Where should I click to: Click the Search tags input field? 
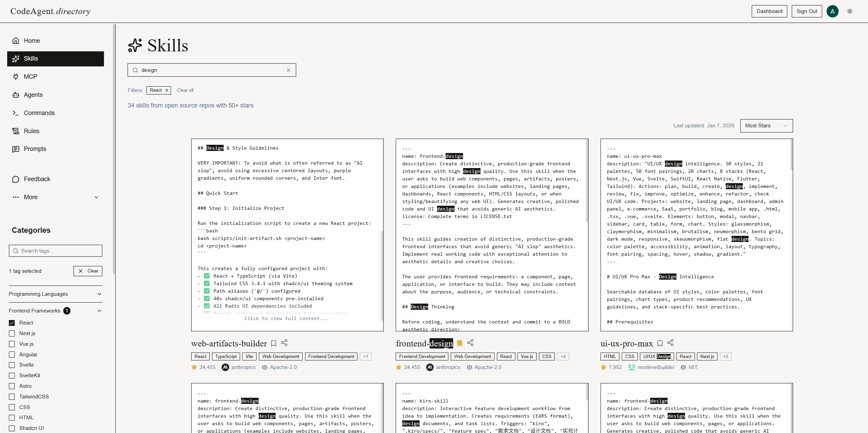55,251
